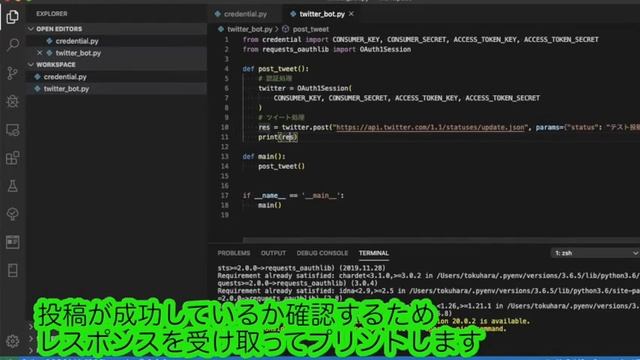Open the terminal selector dropdown 1: zsh
640x360 pixels.
click(x=595, y=253)
